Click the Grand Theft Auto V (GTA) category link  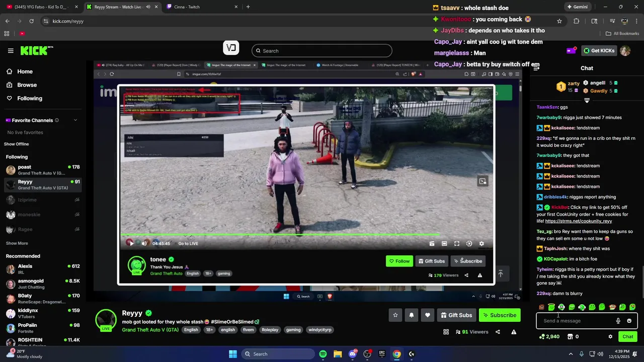(150, 330)
